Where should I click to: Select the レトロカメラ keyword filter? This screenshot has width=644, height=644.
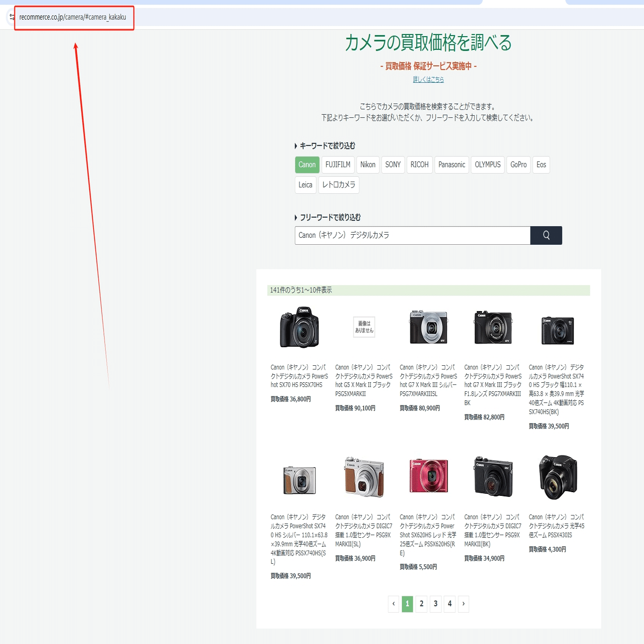tap(339, 185)
